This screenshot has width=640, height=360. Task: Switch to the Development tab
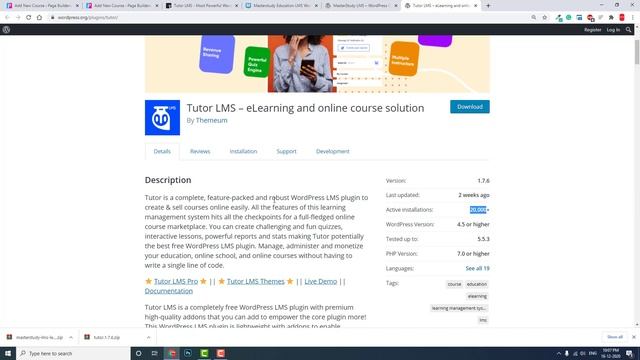(x=333, y=151)
